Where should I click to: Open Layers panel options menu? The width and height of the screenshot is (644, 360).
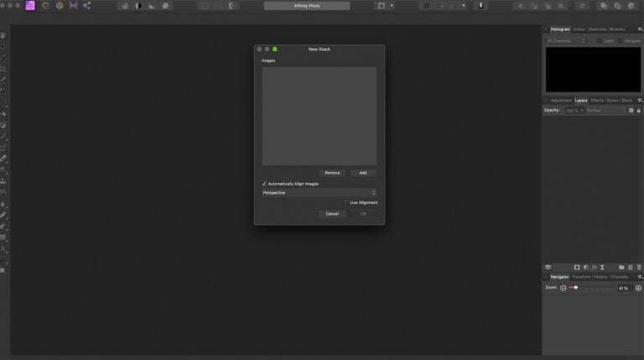click(x=640, y=100)
